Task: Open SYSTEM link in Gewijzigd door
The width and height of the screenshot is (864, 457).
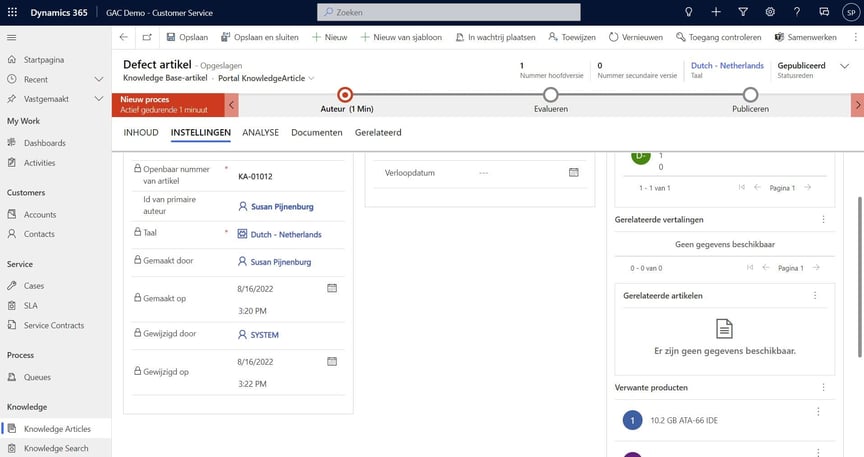Action: click(264, 335)
